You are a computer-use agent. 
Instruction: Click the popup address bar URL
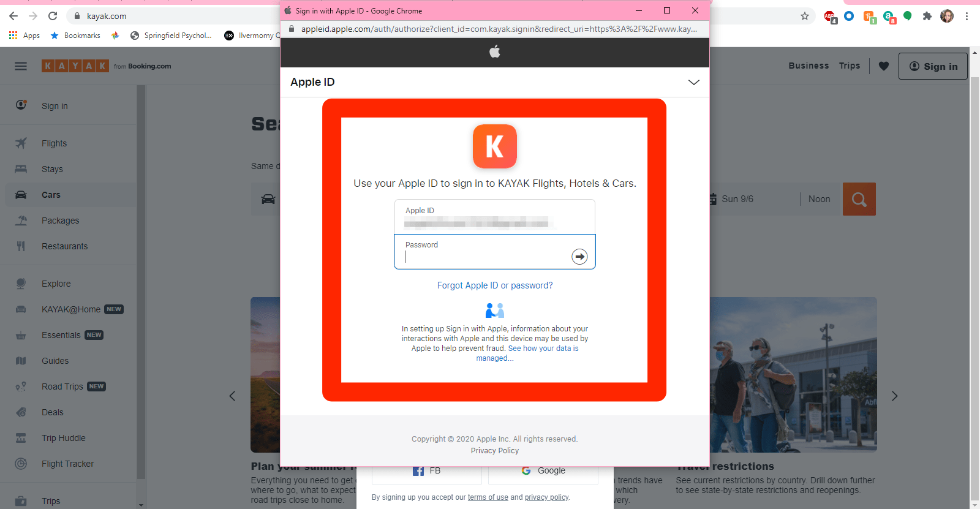pyautogui.click(x=499, y=29)
